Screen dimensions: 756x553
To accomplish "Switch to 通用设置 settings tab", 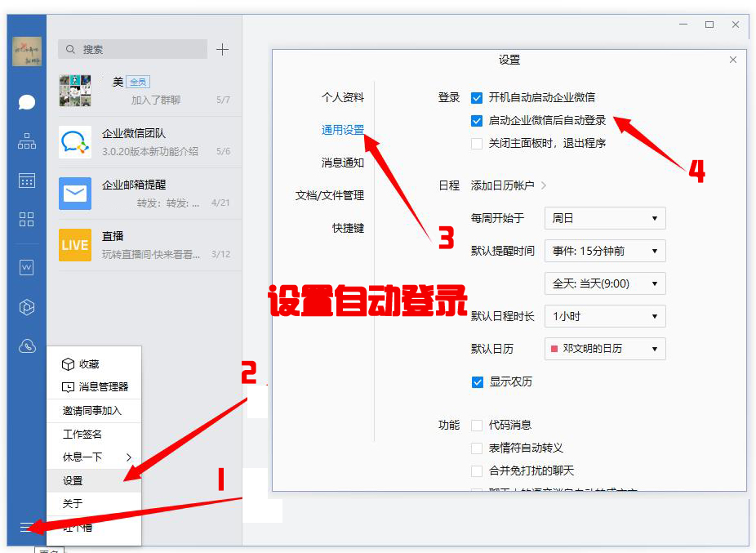I will coord(343,130).
